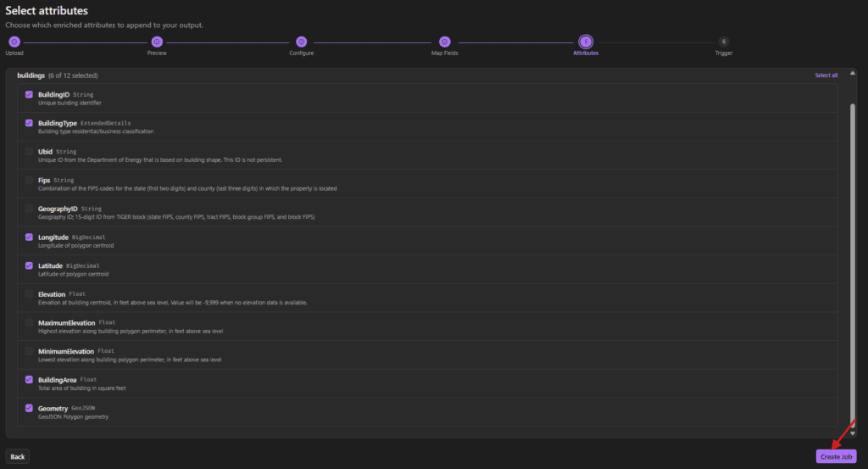Click the GeographyID attribute name
Screen dimensions: 868x469
pos(58,209)
